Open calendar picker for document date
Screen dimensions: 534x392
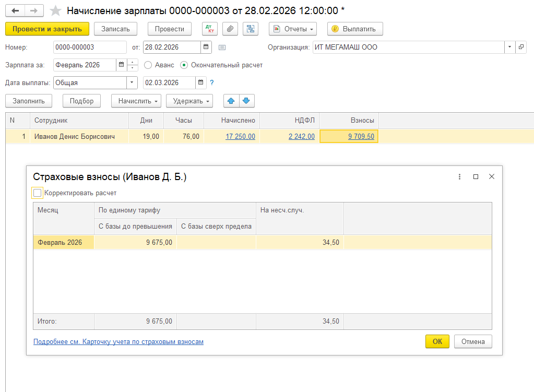(x=207, y=47)
